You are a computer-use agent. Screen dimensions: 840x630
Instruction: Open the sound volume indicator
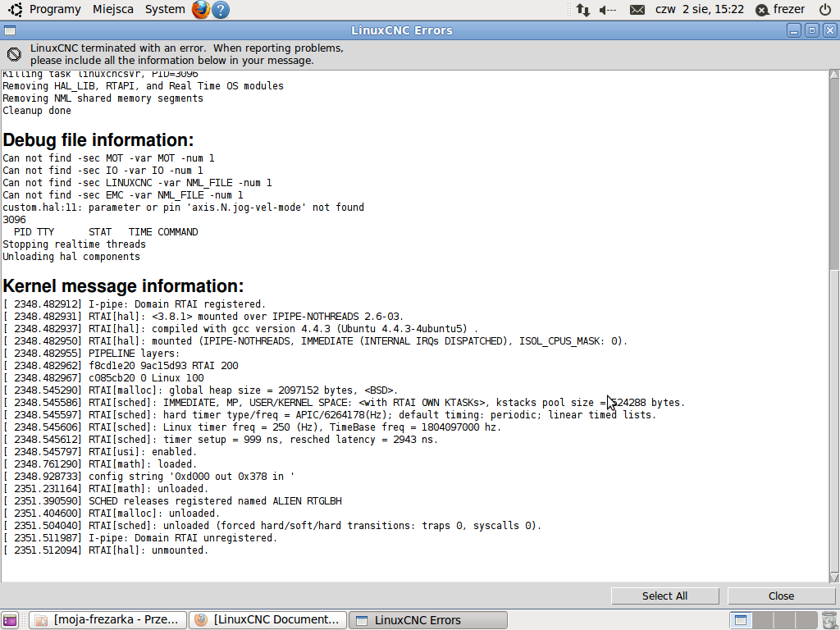tap(608, 10)
